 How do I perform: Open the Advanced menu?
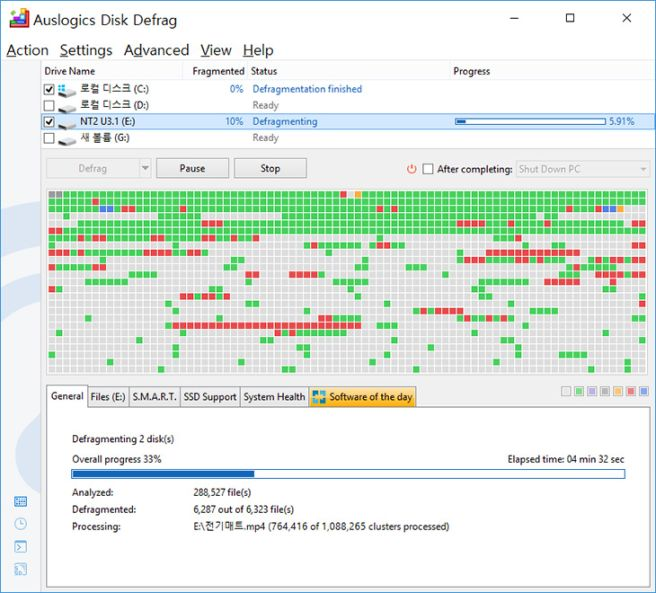click(x=156, y=50)
